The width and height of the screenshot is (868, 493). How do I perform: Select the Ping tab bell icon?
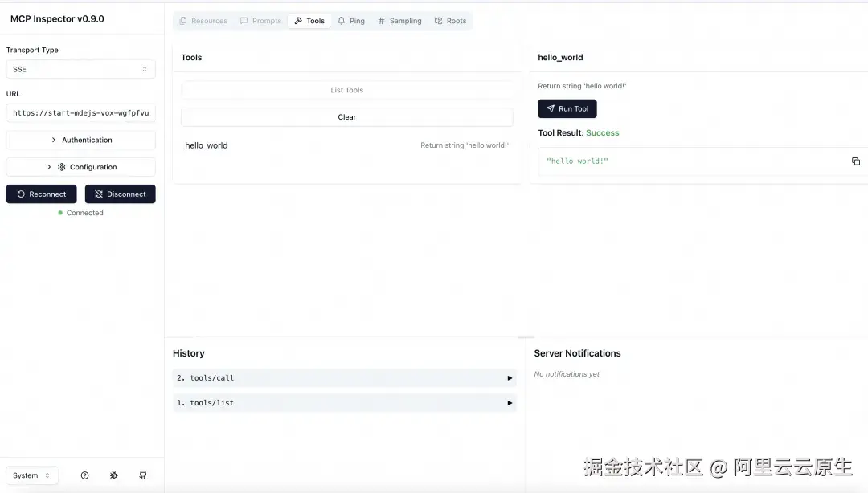(341, 20)
